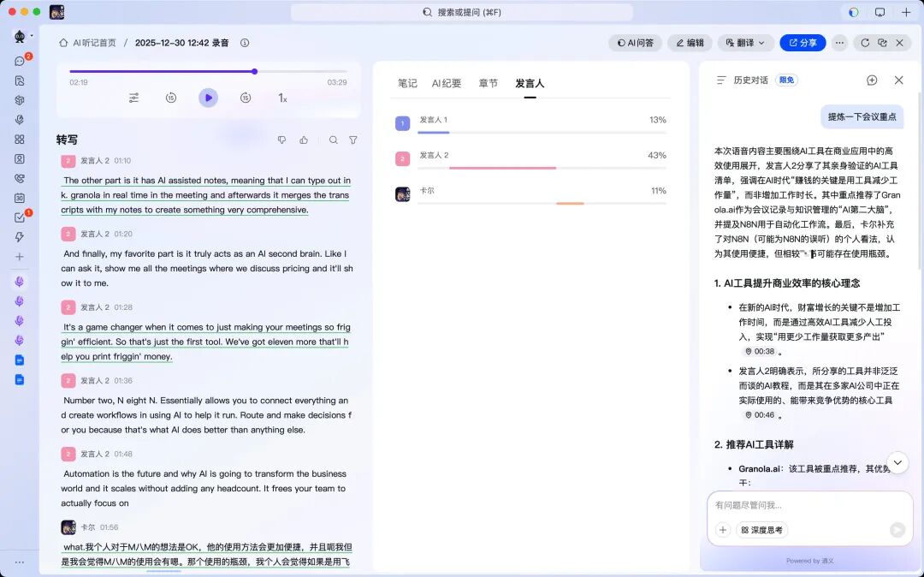The width and height of the screenshot is (924, 577).
Task: Click the blue 分享 share button
Action: pos(802,42)
